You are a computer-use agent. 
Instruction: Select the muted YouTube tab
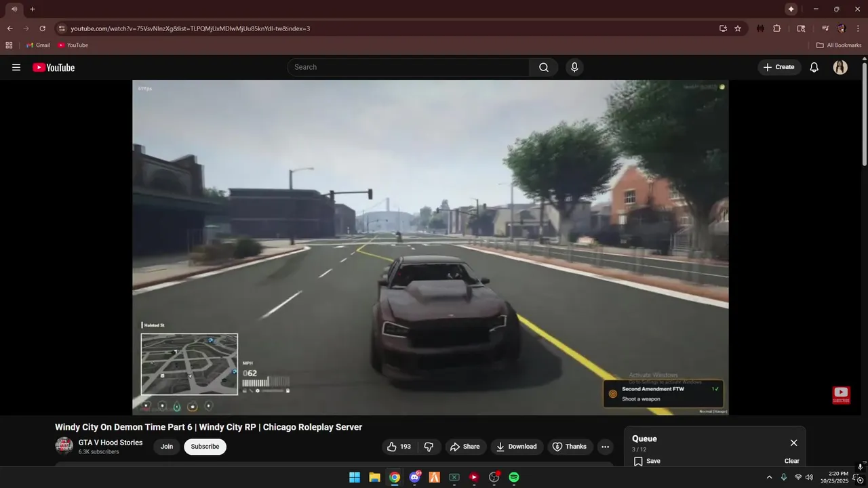click(x=14, y=9)
